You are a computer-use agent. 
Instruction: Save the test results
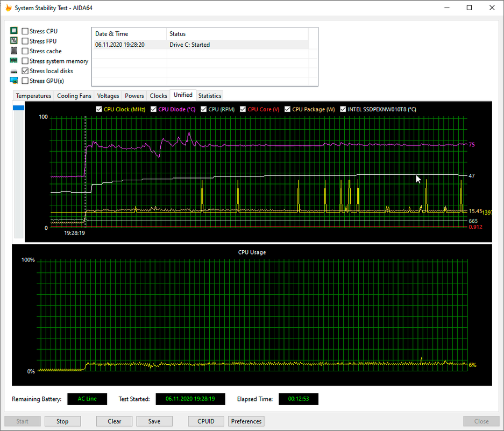point(154,421)
